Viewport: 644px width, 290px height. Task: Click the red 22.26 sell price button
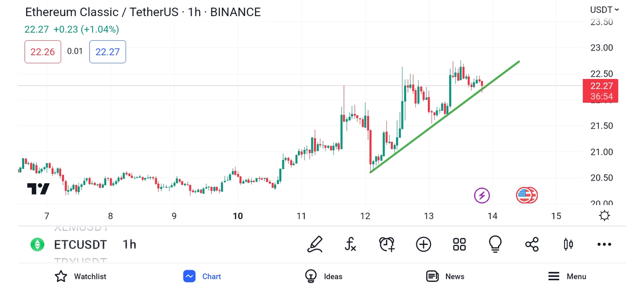point(43,52)
